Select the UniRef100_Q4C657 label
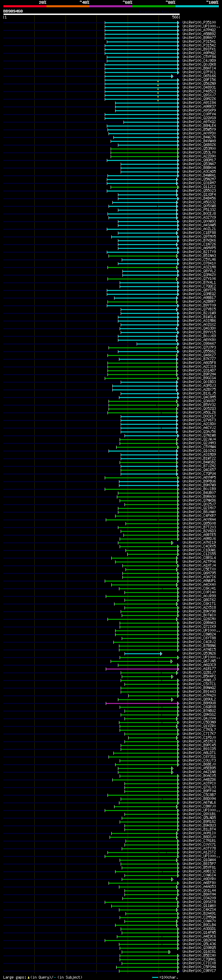Image resolution: width=222 pixels, height=980 pixels. 199,470
